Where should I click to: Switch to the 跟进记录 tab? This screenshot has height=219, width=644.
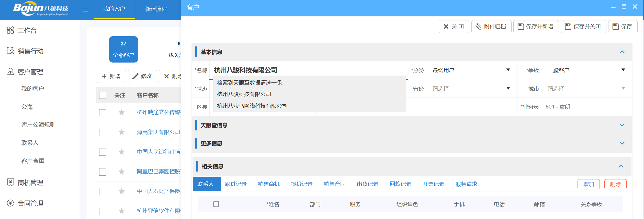pos(236,184)
